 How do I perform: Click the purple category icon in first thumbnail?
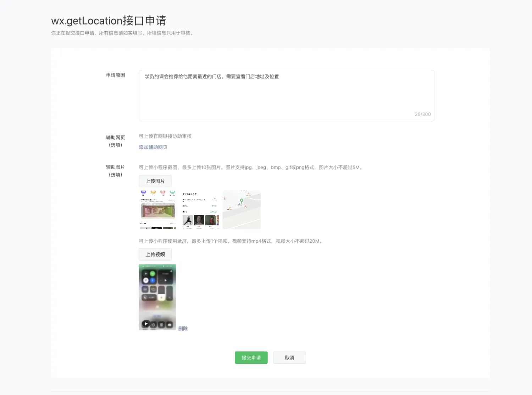(144, 192)
